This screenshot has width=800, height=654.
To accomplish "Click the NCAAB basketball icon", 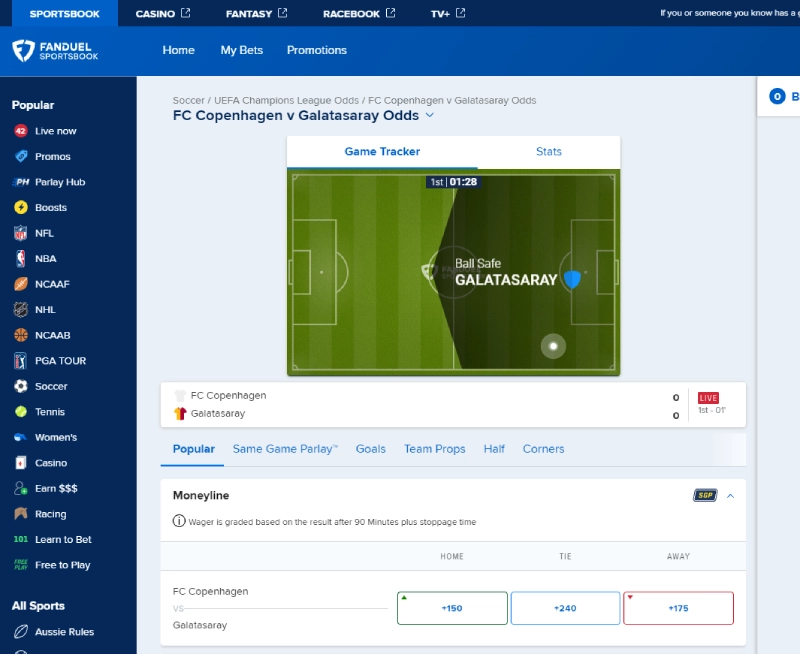I will (x=21, y=335).
